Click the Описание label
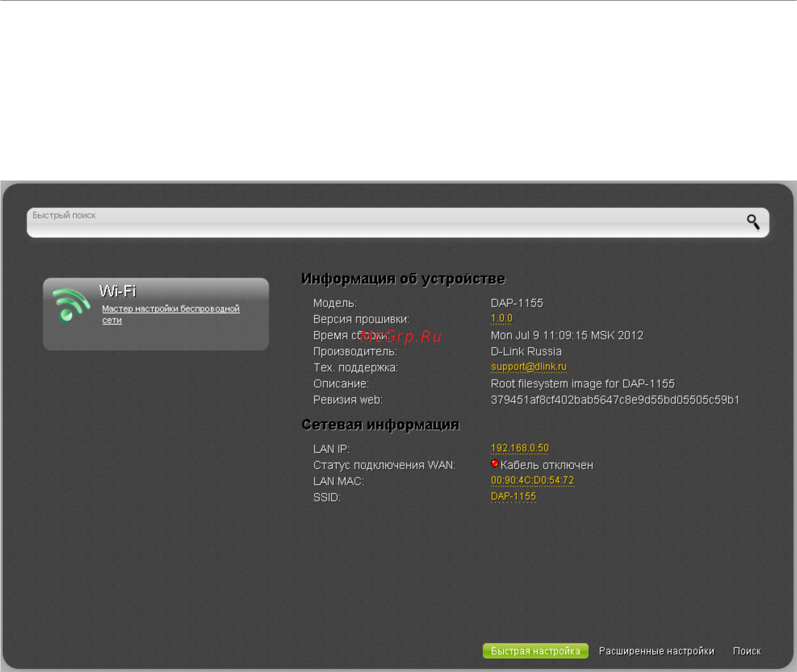This screenshot has width=797, height=672. pos(341,384)
